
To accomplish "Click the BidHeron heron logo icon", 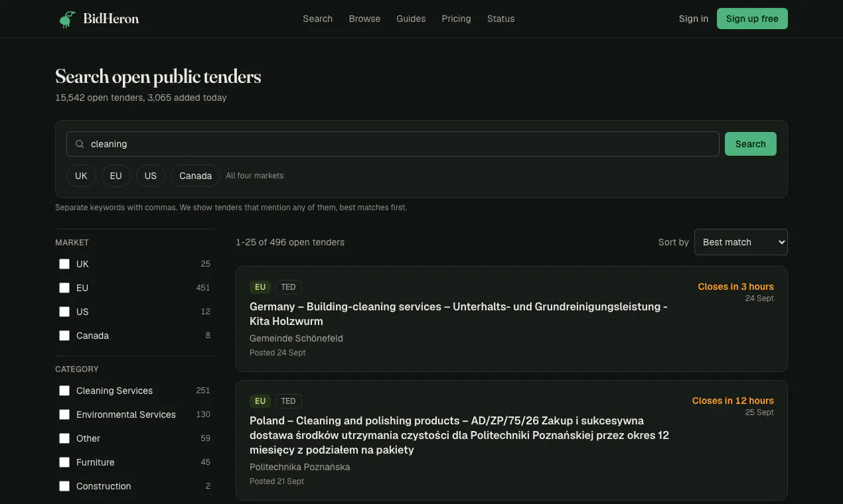I will click(x=66, y=19).
